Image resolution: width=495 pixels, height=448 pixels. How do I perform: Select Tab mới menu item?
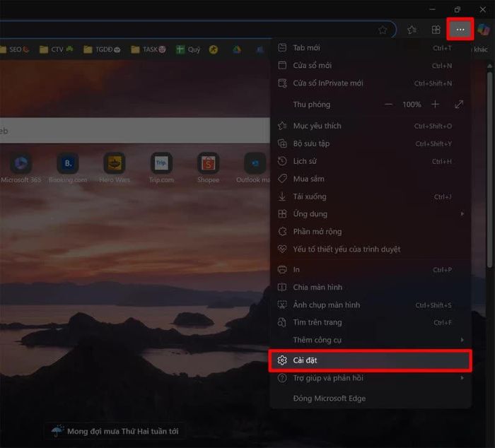371,48
